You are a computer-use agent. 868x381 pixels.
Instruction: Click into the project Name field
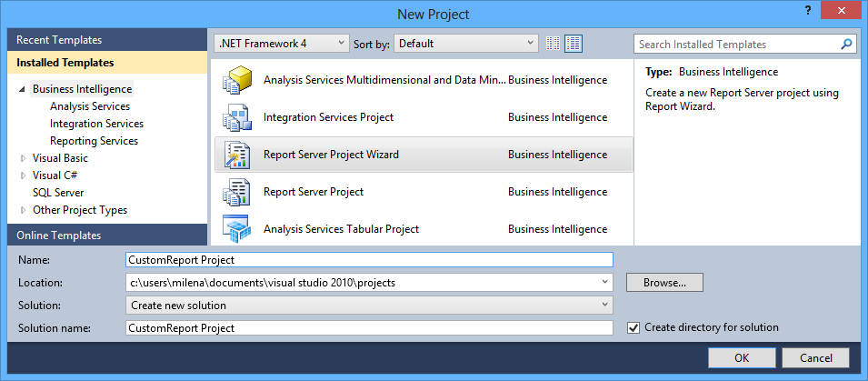[369, 260]
